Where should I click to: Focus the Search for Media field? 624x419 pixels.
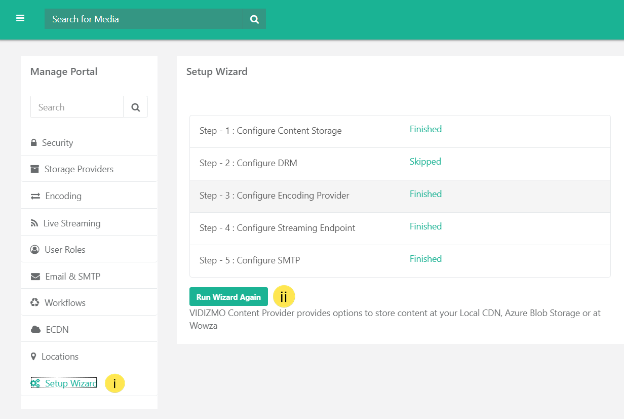[x=145, y=19]
